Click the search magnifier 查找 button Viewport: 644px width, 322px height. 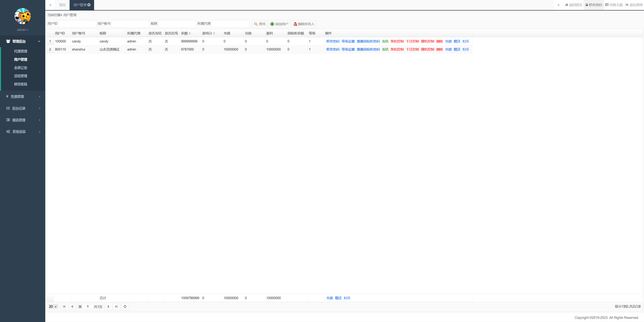coord(259,24)
